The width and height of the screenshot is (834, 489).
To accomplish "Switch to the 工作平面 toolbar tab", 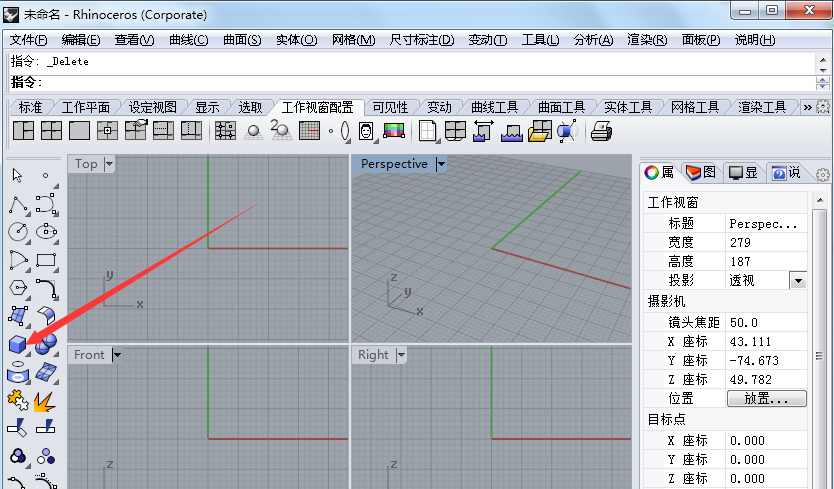I will pyautogui.click(x=86, y=107).
